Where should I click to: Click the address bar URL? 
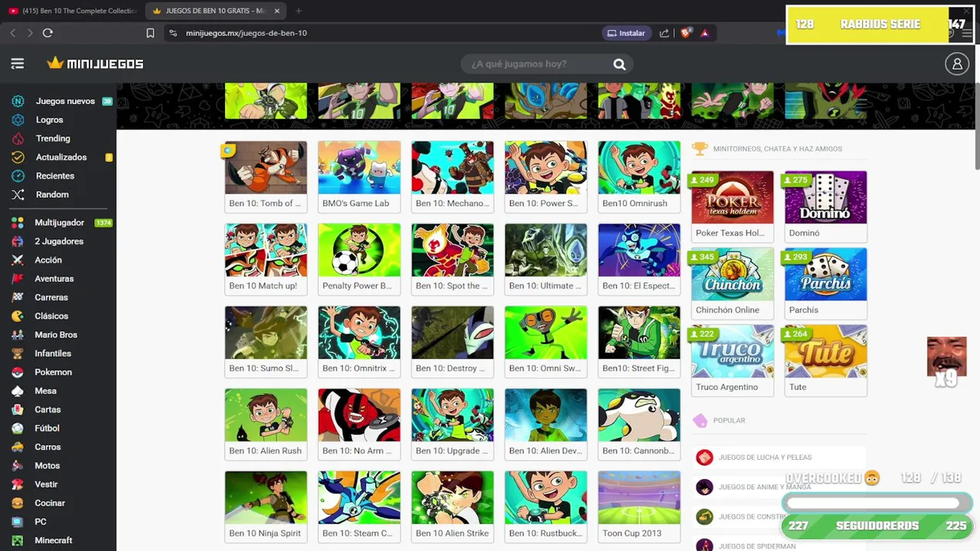click(x=247, y=33)
